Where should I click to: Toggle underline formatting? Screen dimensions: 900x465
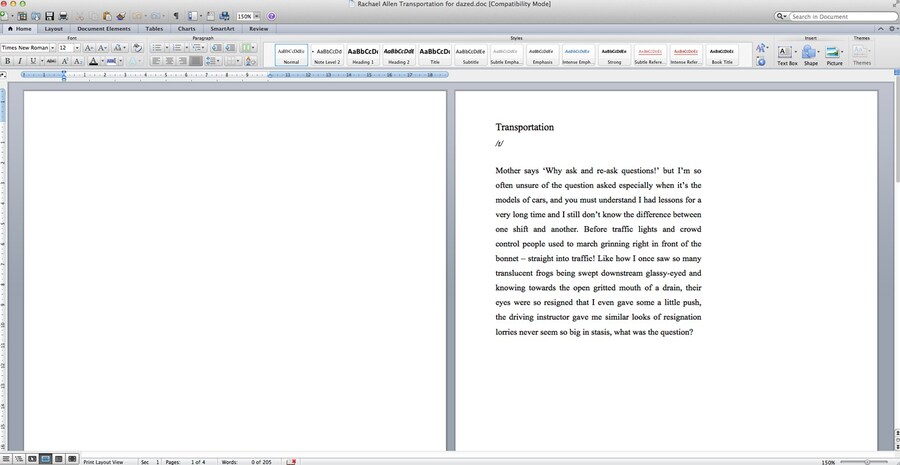pos(33,61)
